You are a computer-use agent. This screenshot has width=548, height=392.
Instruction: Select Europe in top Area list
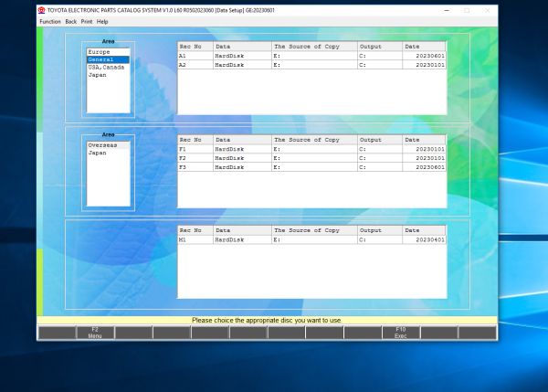(108, 52)
